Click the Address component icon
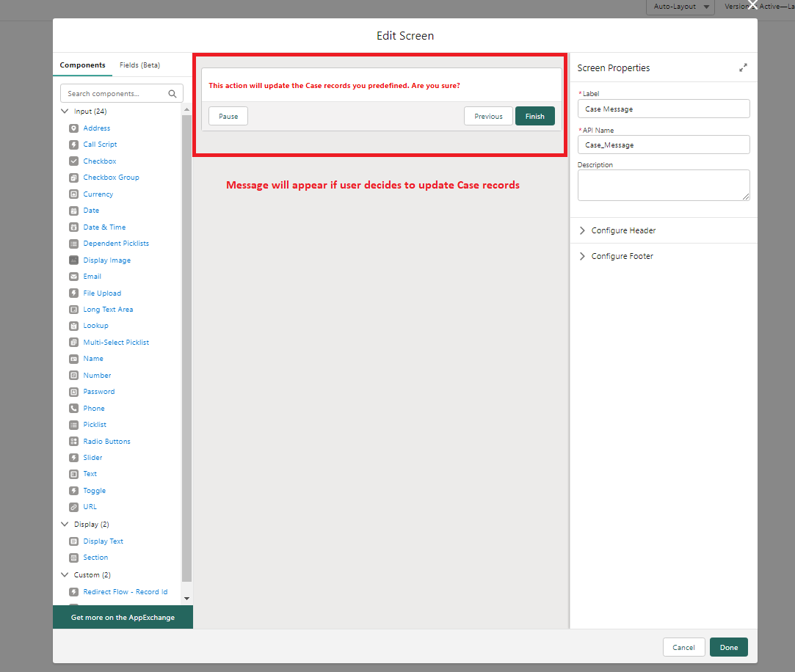The width and height of the screenshot is (795, 672). pyautogui.click(x=74, y=128)
